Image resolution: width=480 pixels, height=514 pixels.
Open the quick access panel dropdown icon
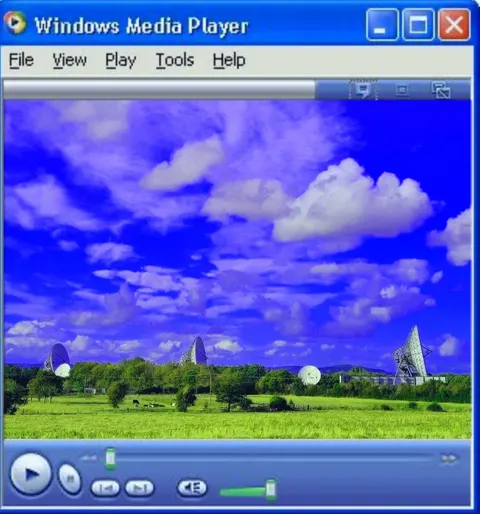coord(363,90)
